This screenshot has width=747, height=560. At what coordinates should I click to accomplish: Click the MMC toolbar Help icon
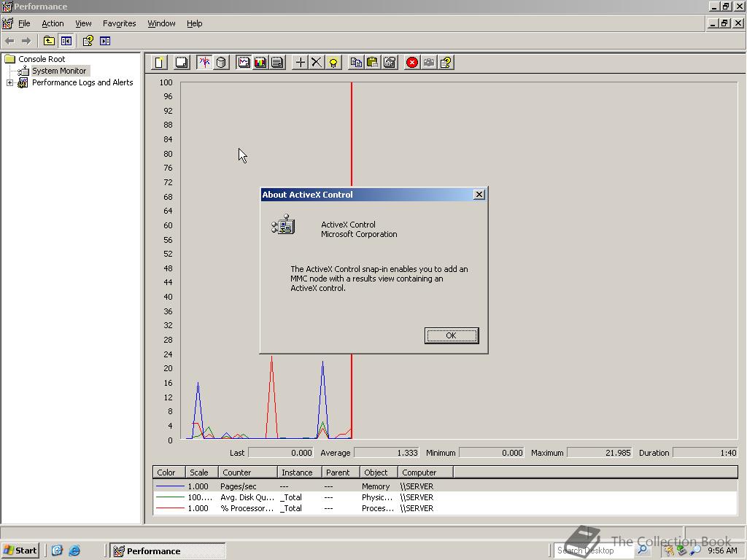tap(88, 41)
